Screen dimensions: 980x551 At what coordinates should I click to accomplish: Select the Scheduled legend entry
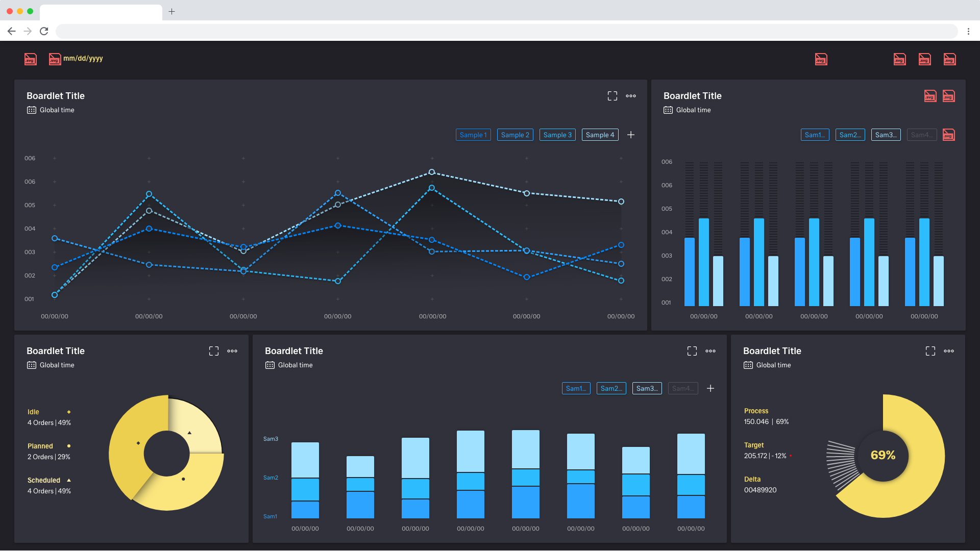tap(44, 480)
